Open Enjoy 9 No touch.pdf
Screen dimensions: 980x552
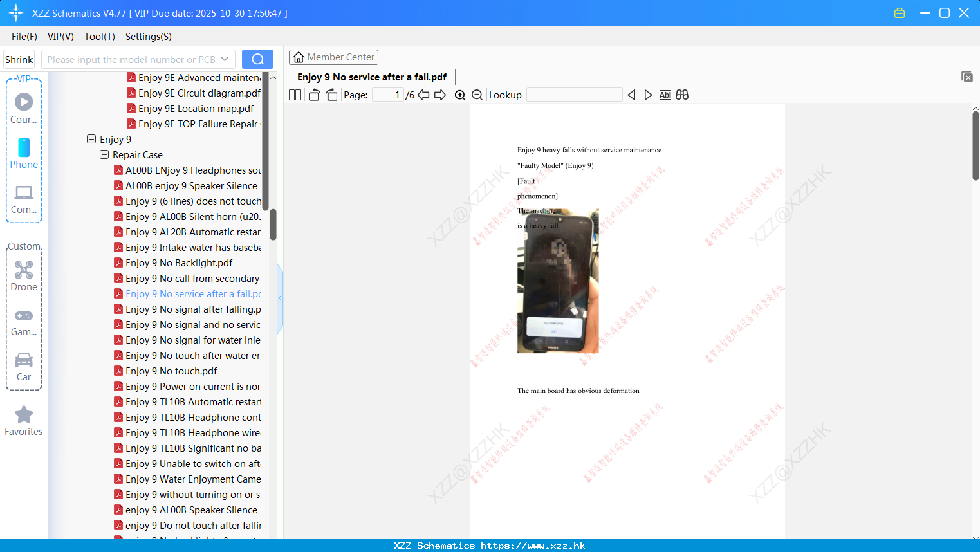point(165,371)
